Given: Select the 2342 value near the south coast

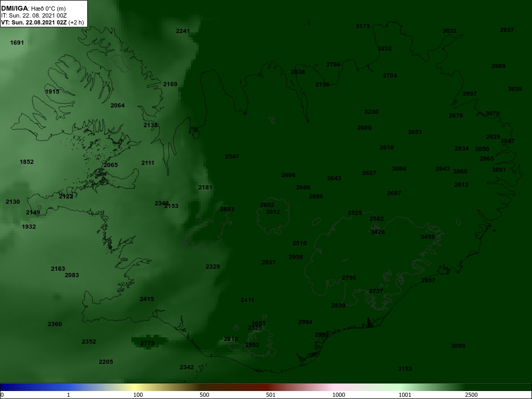Looking at the screenshot, I should pyautogui.click(x=187, y=367).
